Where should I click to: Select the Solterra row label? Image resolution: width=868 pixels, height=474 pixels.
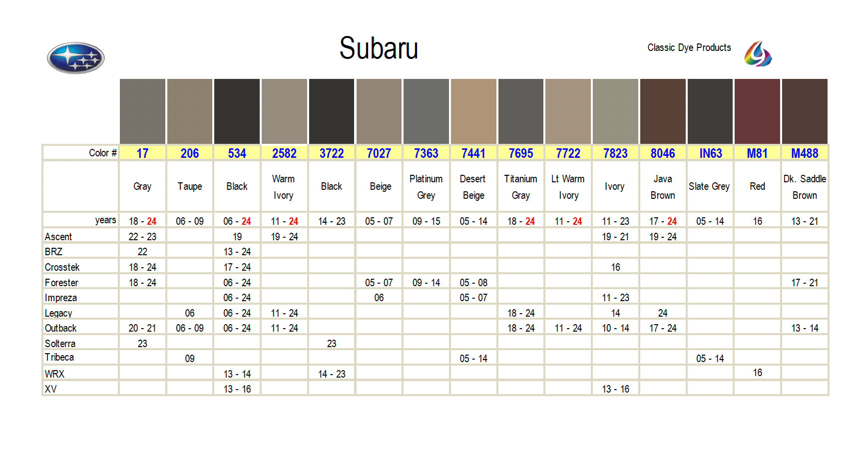coord(60,344)
